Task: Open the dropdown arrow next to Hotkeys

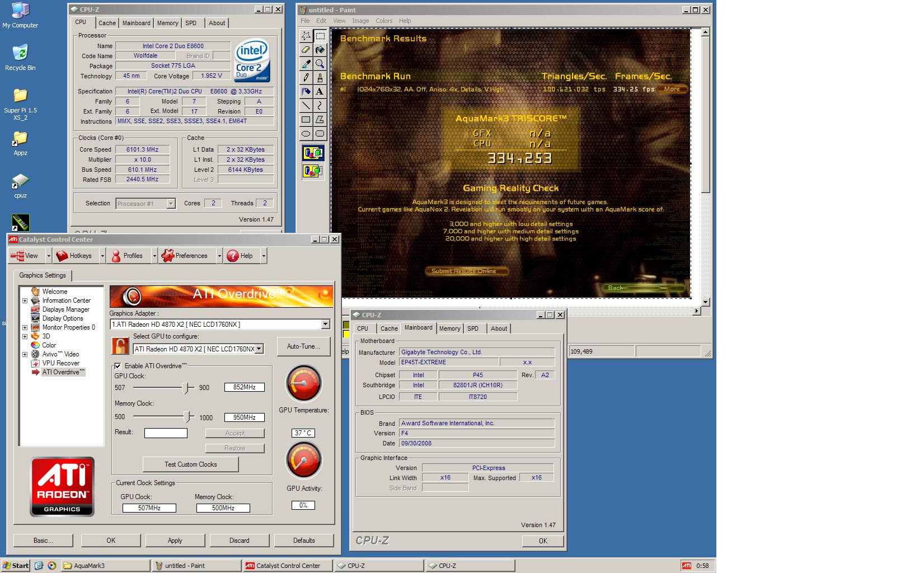Action: pyautogui.click(x=102, y=256)
